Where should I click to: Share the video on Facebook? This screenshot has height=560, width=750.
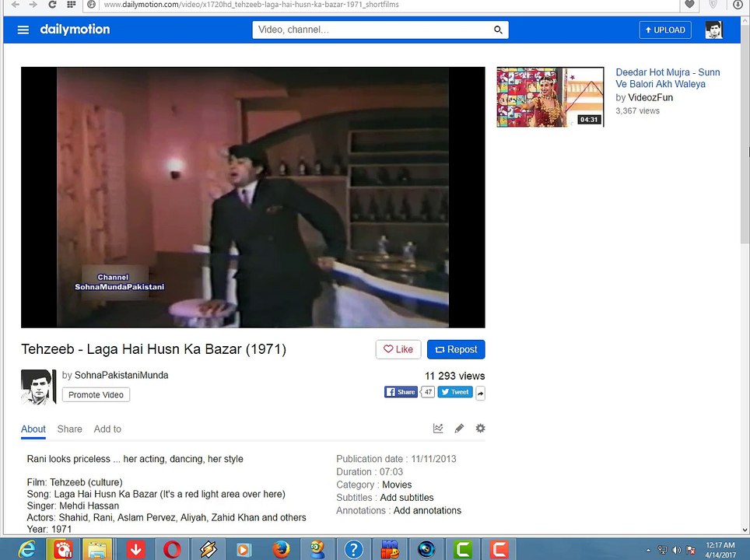(x=401, y=392)
